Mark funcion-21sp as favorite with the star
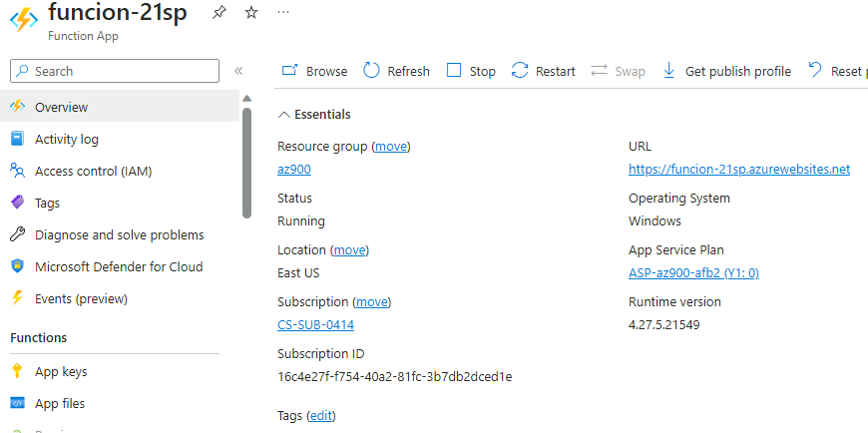 [x=251, y=13]
